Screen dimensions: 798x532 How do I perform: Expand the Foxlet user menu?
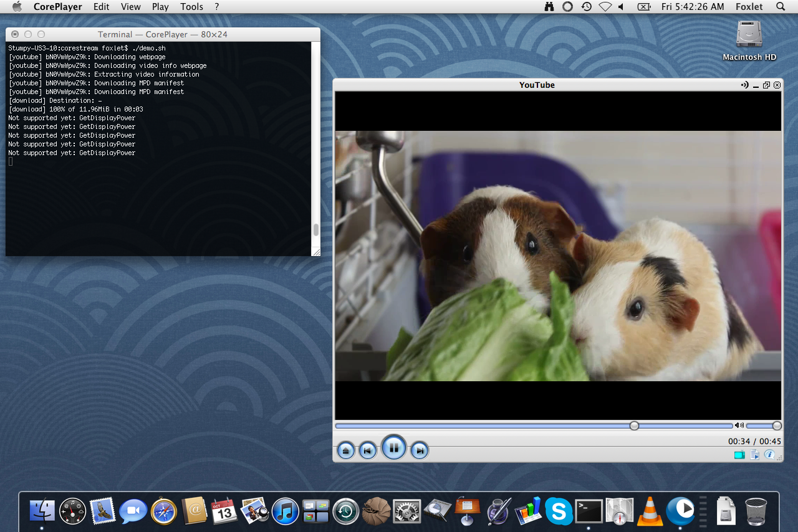click(749, 7)
